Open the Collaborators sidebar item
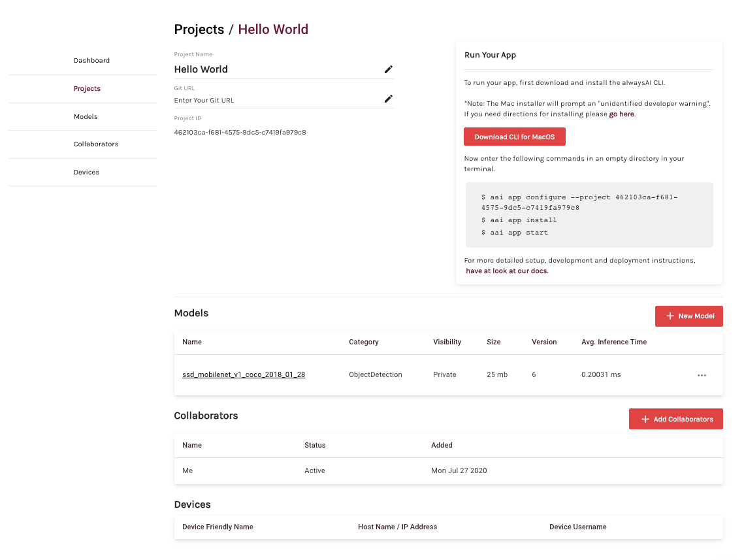The image size is (744, 560). click(x=95, y=144)
